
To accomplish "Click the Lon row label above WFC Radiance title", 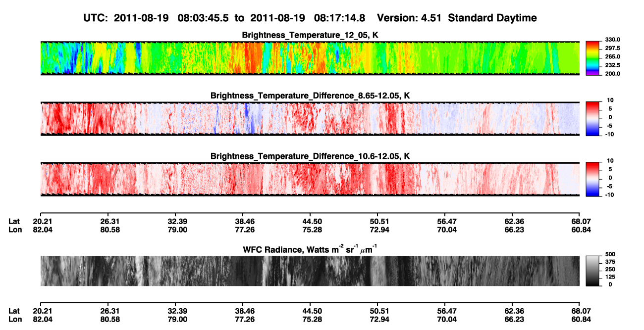I will (x=14, y=230).
